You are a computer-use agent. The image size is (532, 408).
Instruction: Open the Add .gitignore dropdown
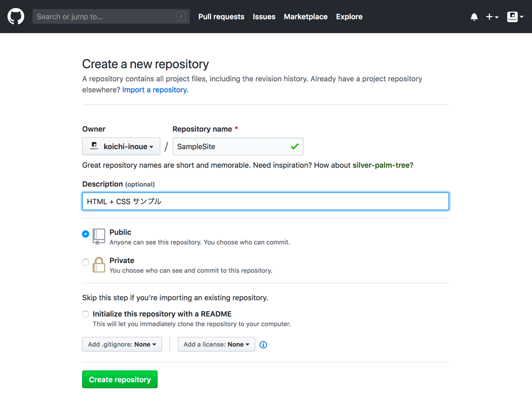[122, 344]
